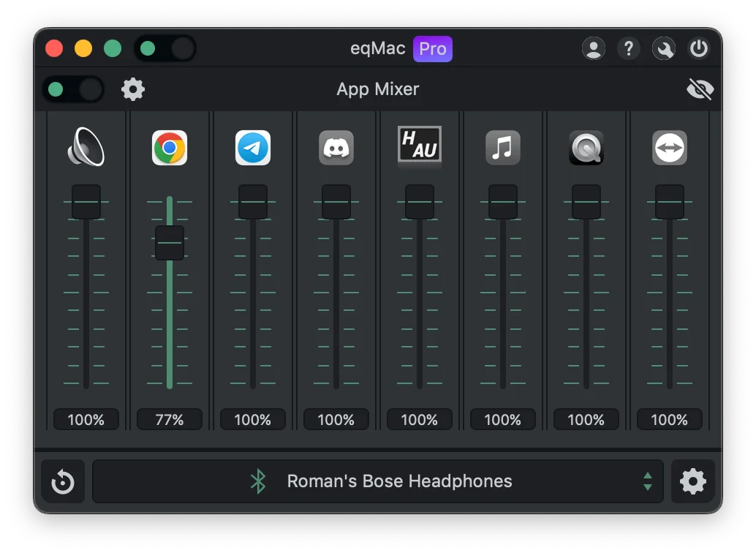Screen dimensions: 756x553
Task: Click the 100% volume field under Discord
Action: [336, 419]
